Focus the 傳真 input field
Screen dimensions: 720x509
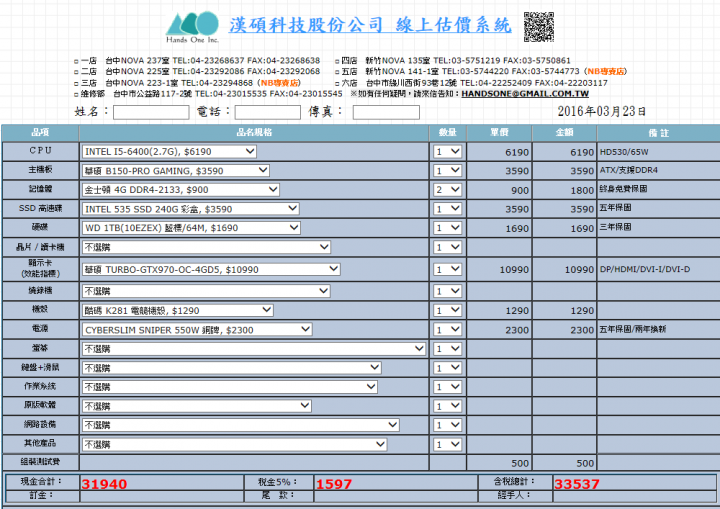point(386,113)
